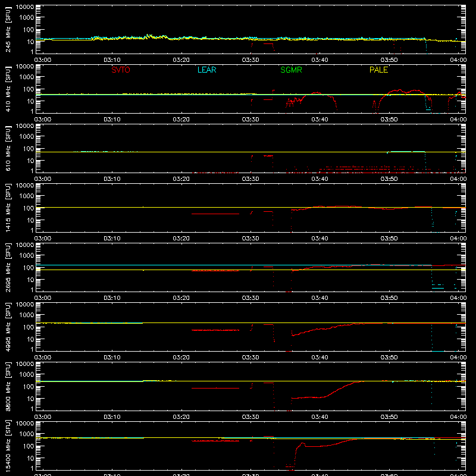Select the 4995 MHz [SFU] axis title
This screenshot has width=476, height=476.
(x=8, y=327)
